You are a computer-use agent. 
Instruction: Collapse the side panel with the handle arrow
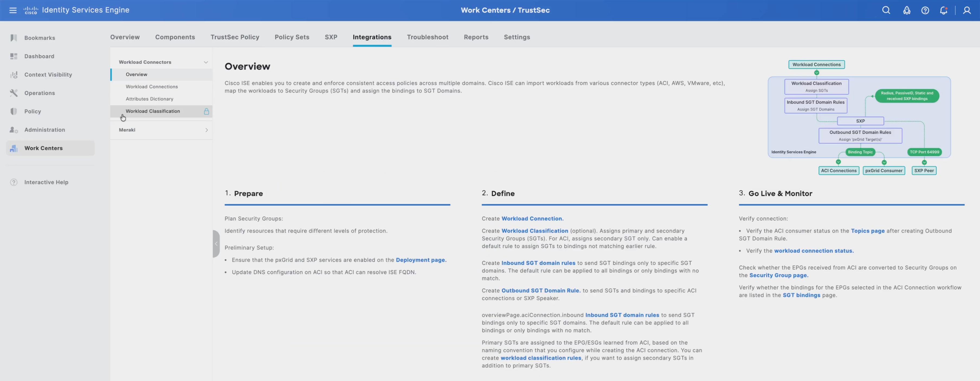(x=216, y=244)
